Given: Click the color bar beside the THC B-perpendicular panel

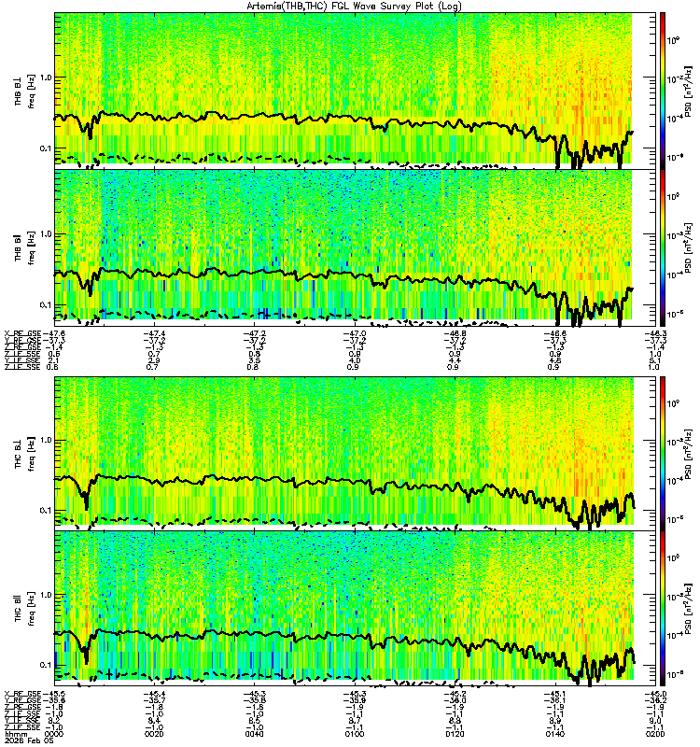Looking at the screenshot, I should pyautogui.click(x=663, y=454).
